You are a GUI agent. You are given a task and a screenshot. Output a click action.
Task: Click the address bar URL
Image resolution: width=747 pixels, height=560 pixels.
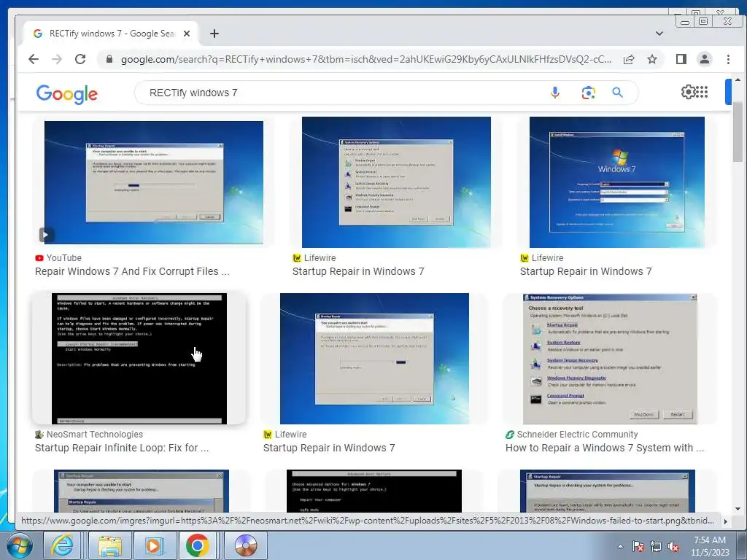click(x=366, y=59)
